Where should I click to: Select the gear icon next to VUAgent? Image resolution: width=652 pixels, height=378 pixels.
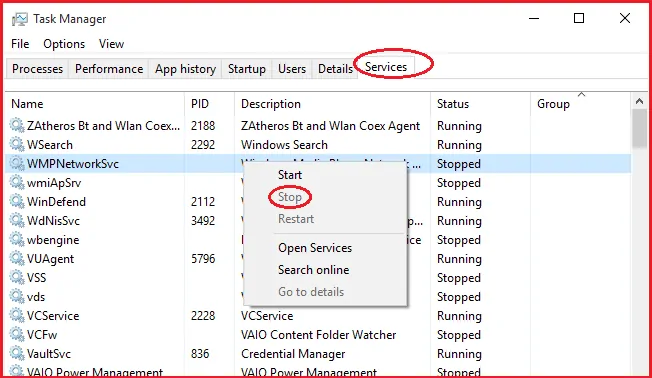(x=17, y=258)
